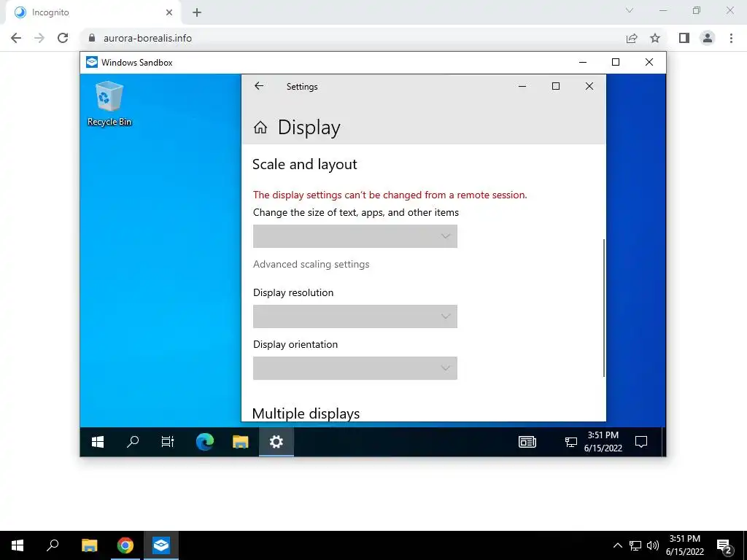Open the sandbox Start menu
Image resolution: width=747 pixels, height=560 pixels.
point(98,442)
